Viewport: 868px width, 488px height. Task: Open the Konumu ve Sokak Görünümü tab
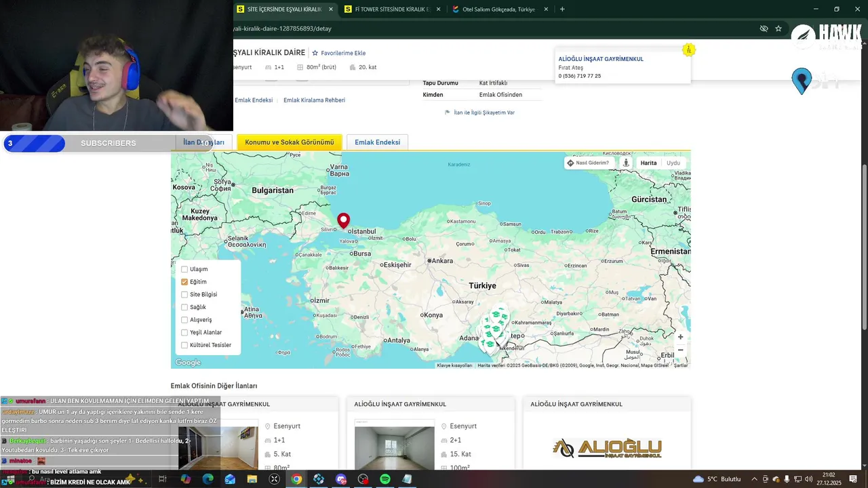tap(290, 142)
